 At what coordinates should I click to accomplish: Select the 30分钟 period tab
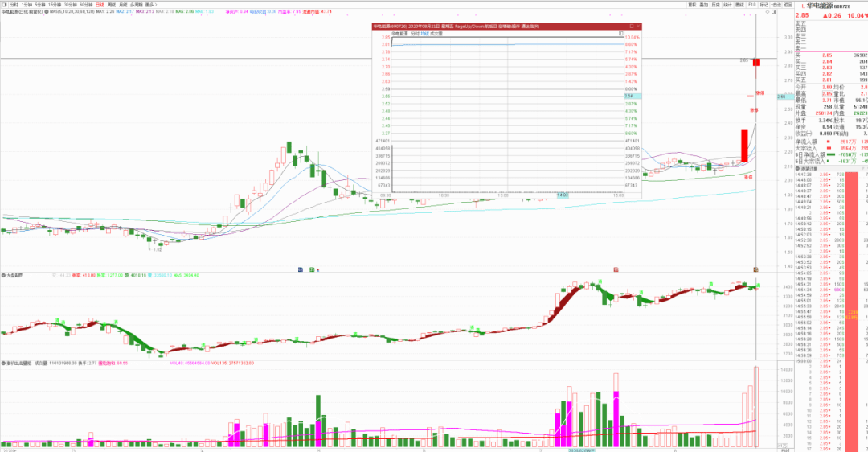pyautogui.click(x=70, y=5)
